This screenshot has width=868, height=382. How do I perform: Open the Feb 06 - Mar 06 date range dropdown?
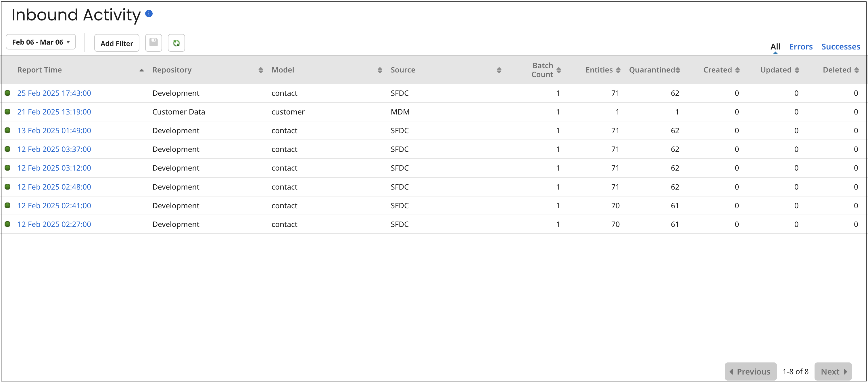41,42
